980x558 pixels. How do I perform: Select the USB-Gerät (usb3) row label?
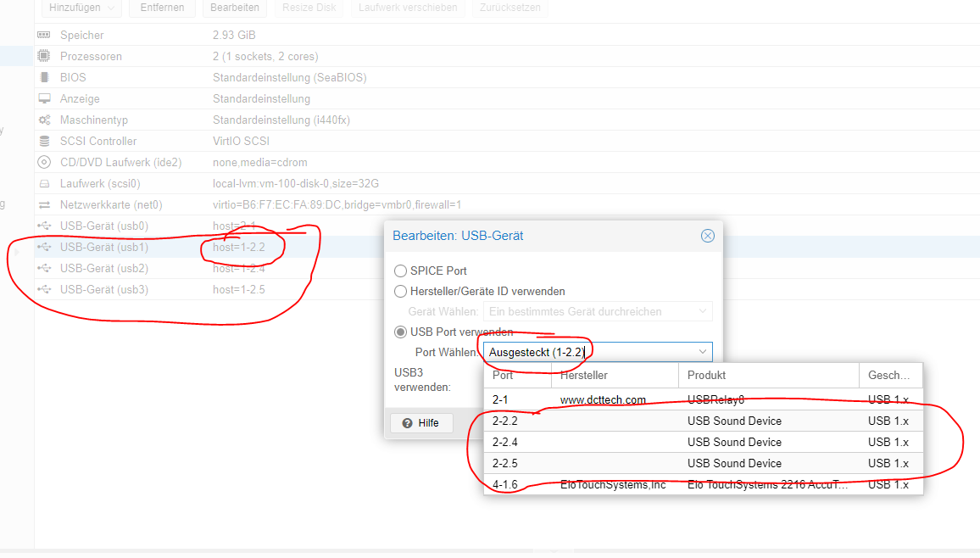pyautogui.click(x=103, y=290)
